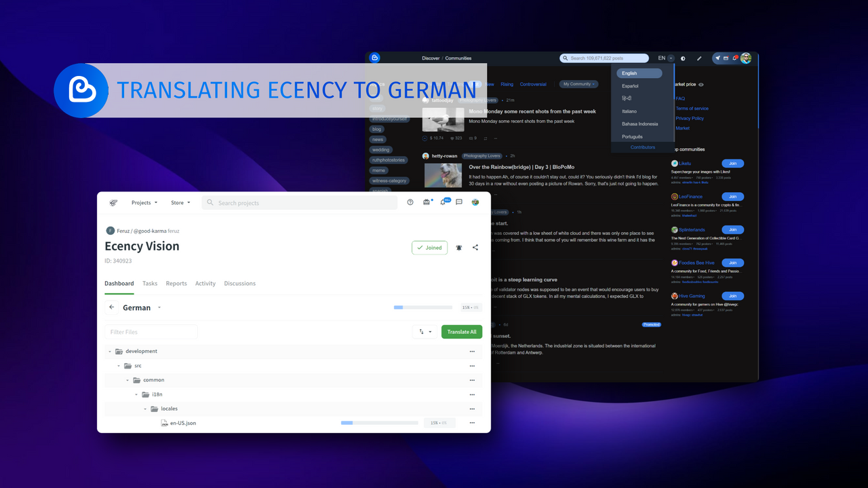Click the share icon for Ecency Vision

(x=475, y=248)
